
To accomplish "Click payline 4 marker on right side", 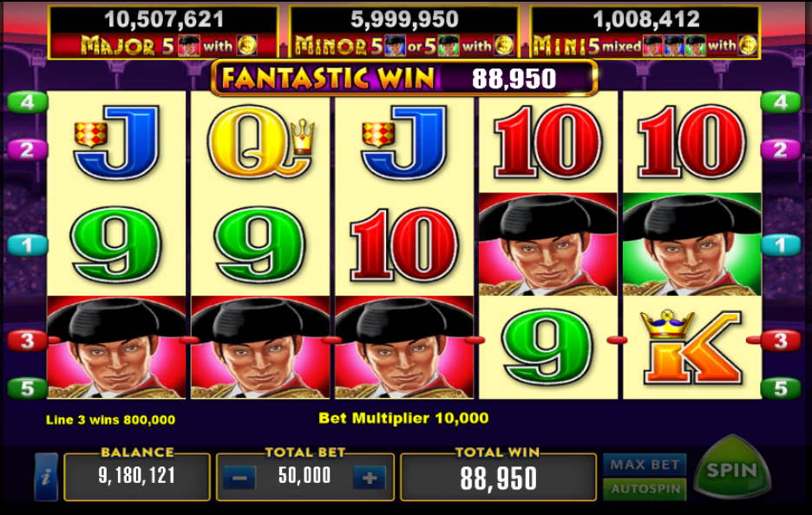I will click(781, 102).
